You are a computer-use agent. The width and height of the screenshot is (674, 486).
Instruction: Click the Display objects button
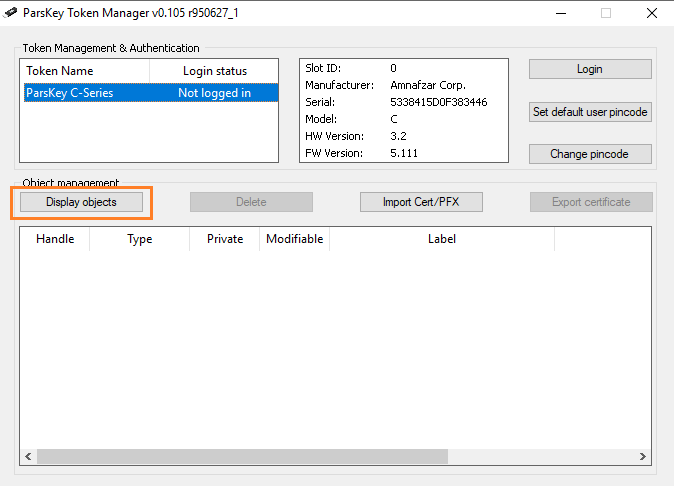81,202
